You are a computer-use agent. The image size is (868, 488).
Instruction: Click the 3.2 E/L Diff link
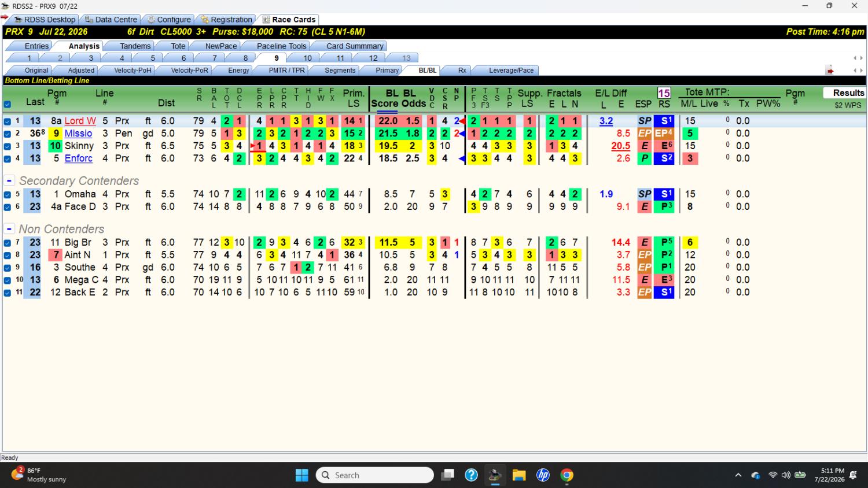tap(606, 121)
